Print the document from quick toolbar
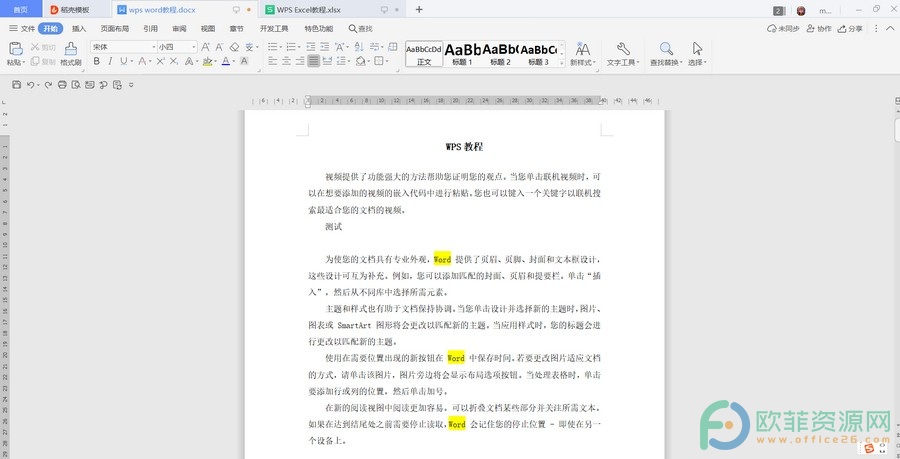This screenshot has height=459, width=900. point(62,85)
